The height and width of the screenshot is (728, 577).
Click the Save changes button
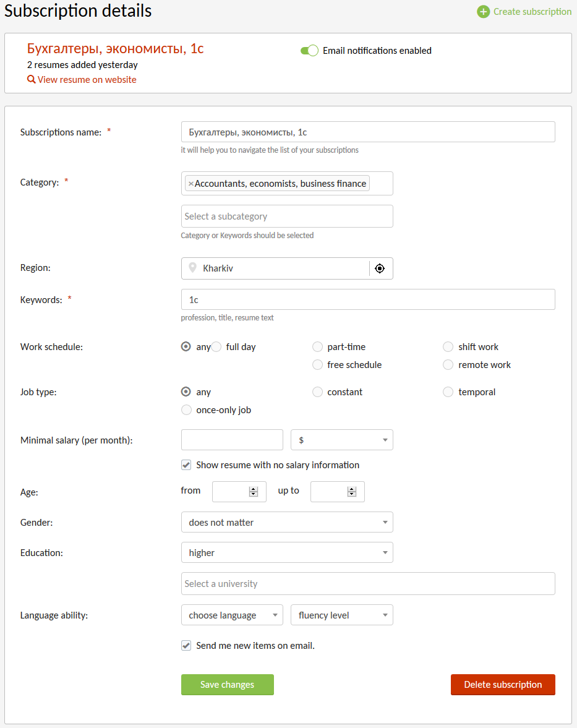point(227,685)
